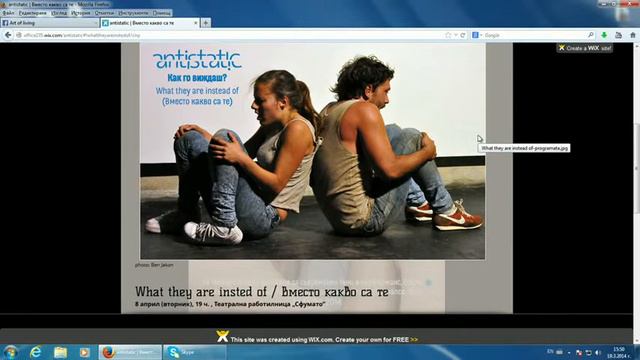Switch to Skype taskbar button
640x360 pixels.
195,352
